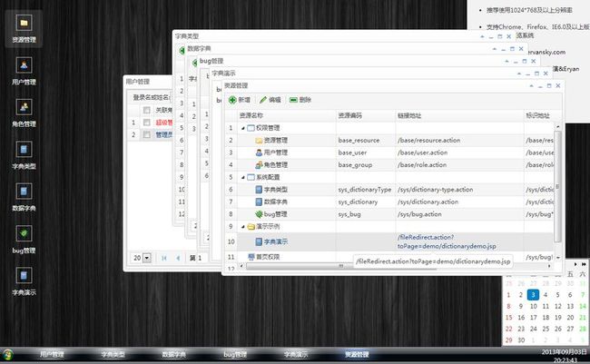Click 资源管理 grid vertical scrollbar
590x364 pixels.
coord(557,186)
